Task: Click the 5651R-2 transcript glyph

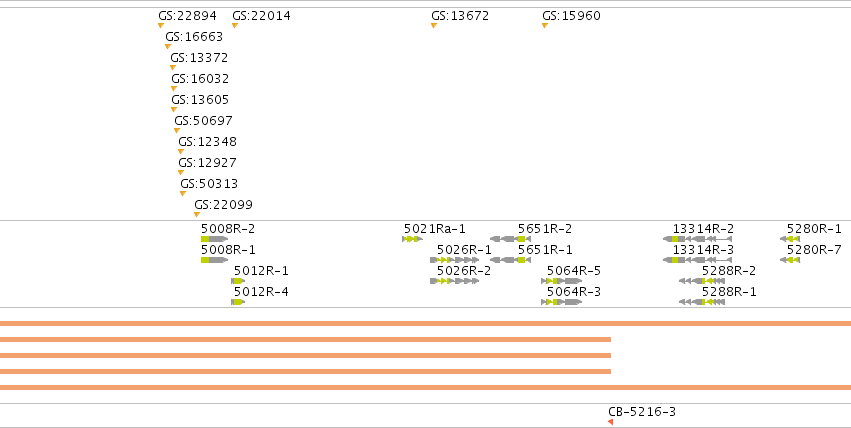Action: point(510,239)
